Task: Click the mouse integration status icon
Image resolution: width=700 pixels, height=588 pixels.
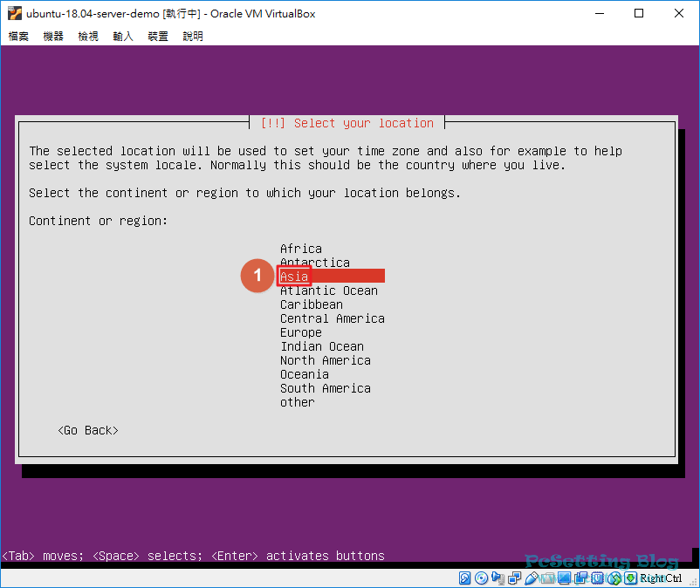Action: 614,578
